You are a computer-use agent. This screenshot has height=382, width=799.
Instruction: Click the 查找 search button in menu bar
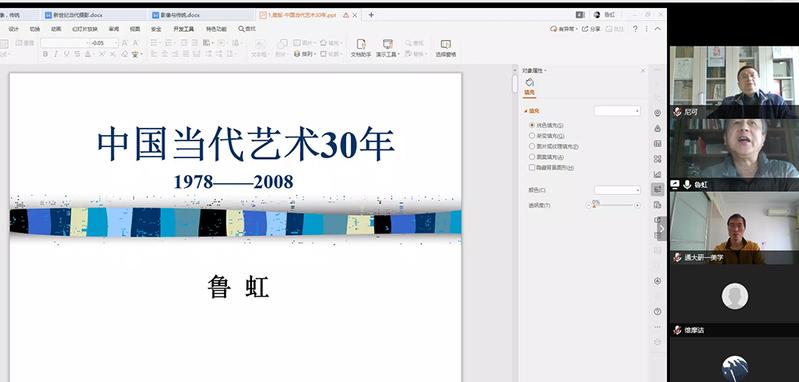[247, 29]
